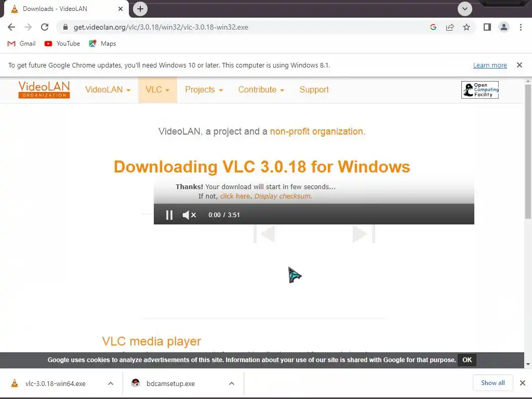Expand the VLC menu

click(157, 89)
